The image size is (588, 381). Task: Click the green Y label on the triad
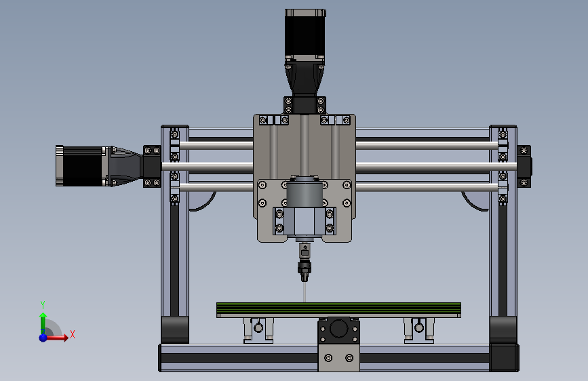pos(43,305)
